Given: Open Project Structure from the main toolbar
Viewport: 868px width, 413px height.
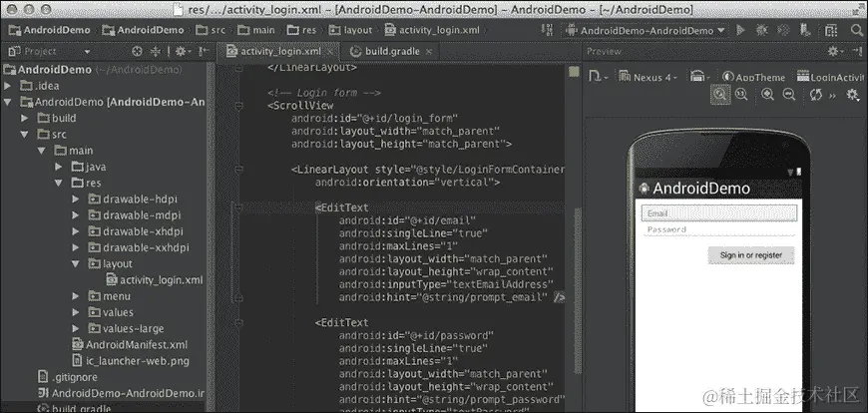Looking at the screenshot, I should tap(831, 31).
